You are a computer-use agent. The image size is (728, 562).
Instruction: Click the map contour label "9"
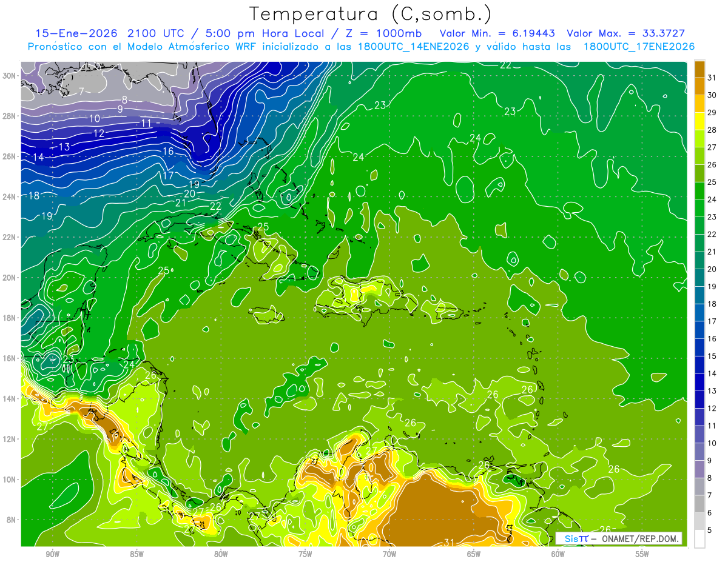tap(120, 109)
